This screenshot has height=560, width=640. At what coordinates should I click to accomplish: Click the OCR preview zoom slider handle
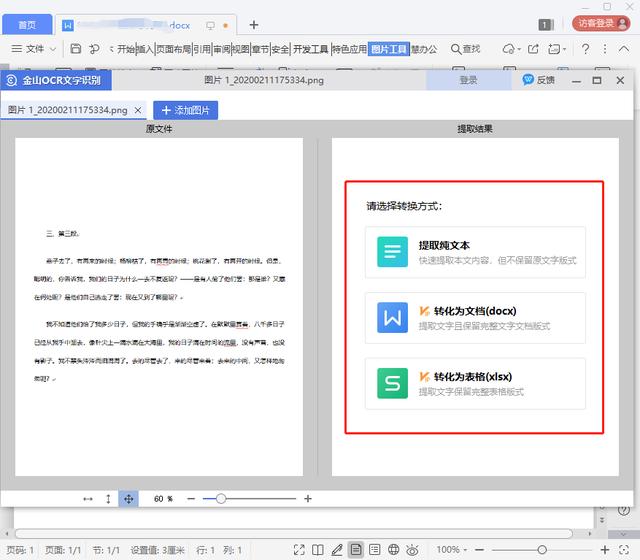pos(221,499)
